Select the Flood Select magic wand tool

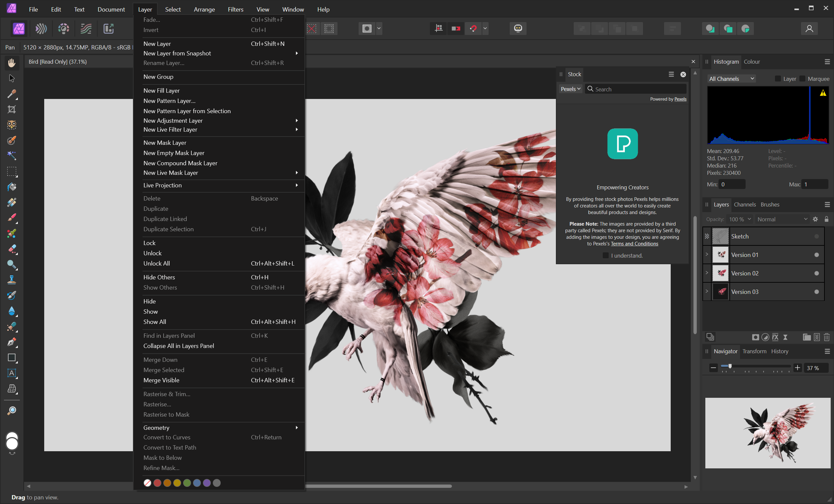(12, 156)
